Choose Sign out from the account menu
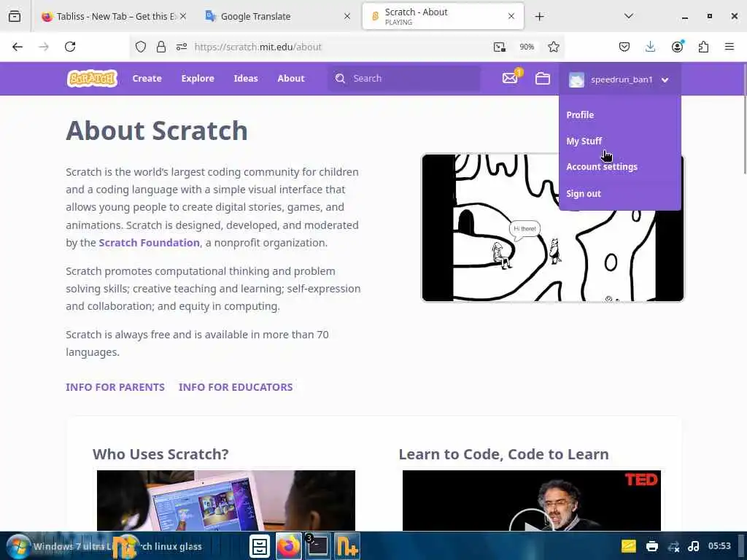 (583, 194)
